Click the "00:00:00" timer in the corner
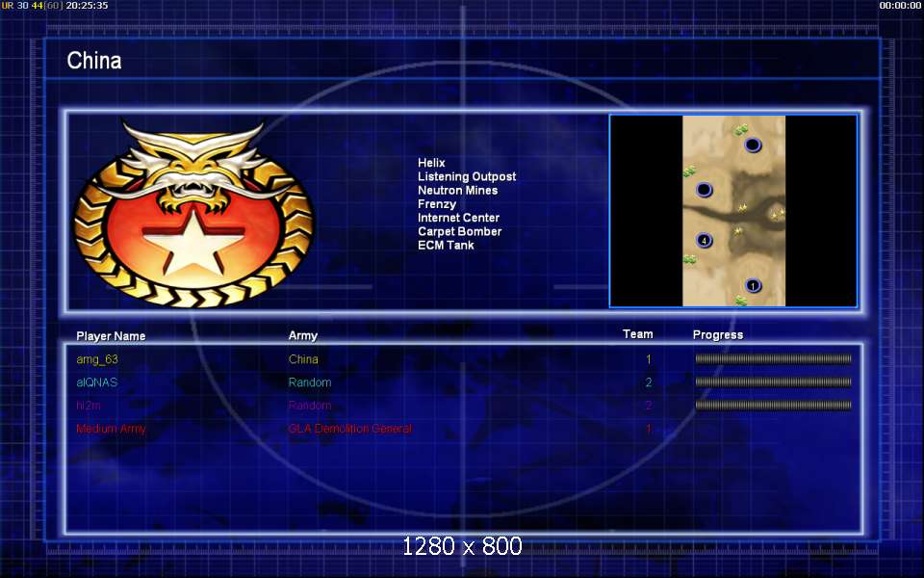Image resolution: width=924 pixels, height=578 pixels. [900, 6]
